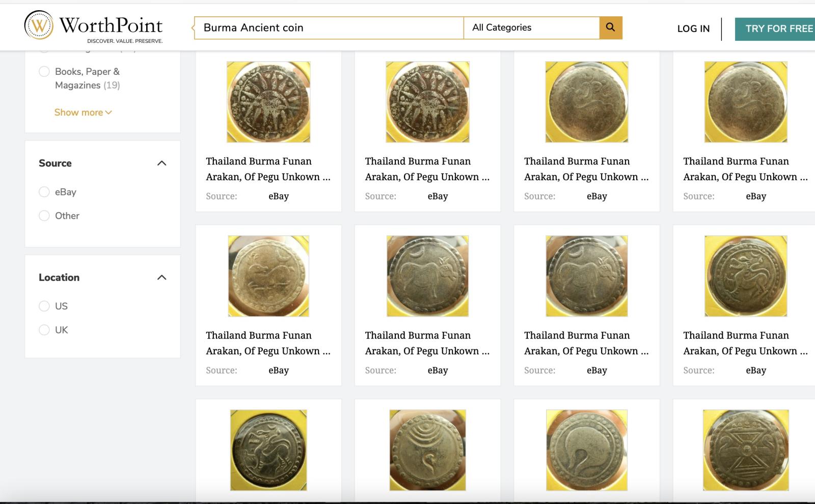The height and width of the screenshot is (504, 815).
Task: Select the Books, Paper & Magazines filter
Action: tap(44, 72)
